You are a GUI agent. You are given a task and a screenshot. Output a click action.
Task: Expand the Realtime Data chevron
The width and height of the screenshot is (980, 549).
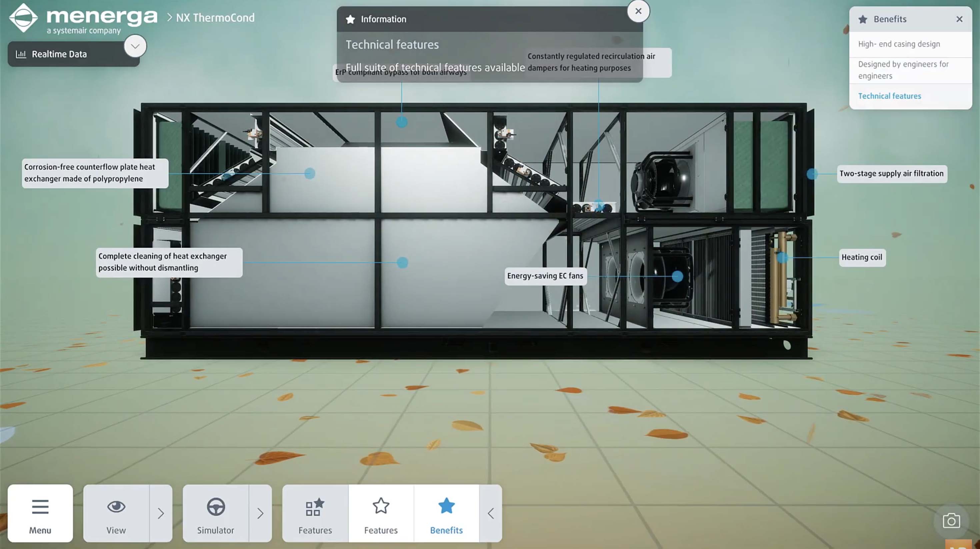tap(135, 46)
